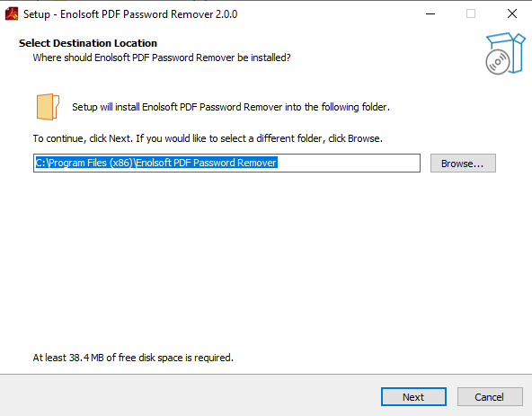The height and width of the screenshot is (416, 532).
Task: Click the 'To continue, click Next' instruction line
Action: (208, 138)
